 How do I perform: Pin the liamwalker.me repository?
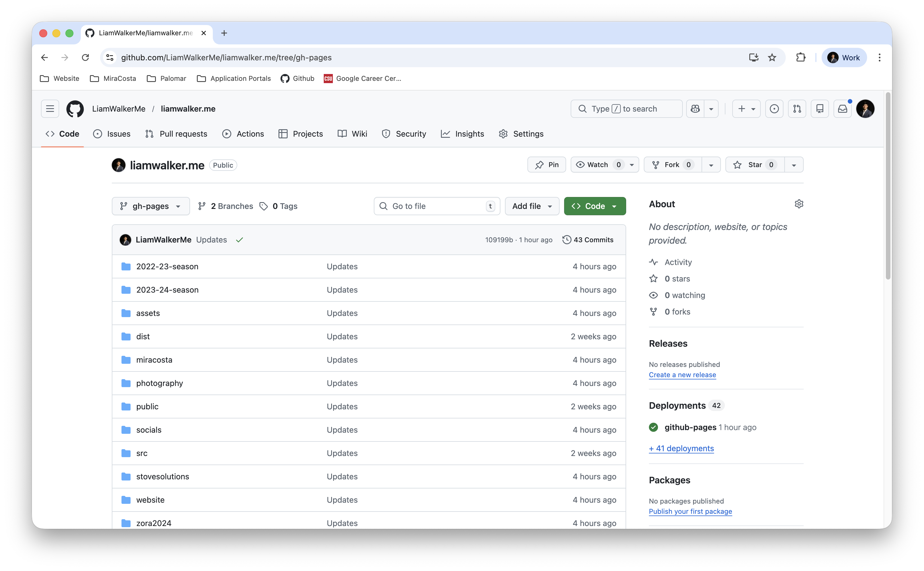[x=546, y=165]
